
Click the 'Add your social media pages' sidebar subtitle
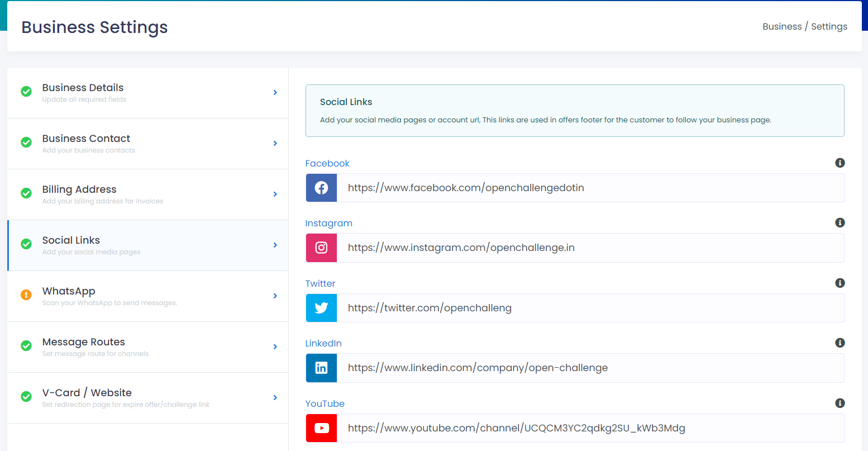92,252
